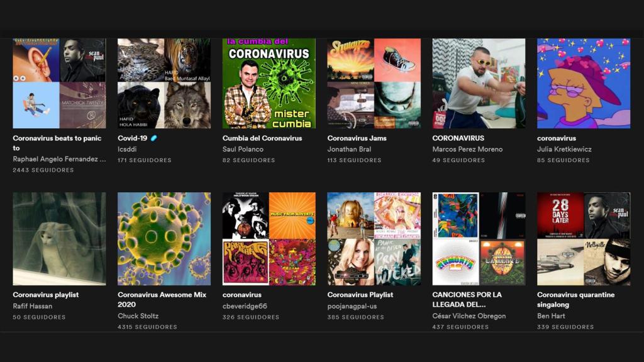Open creator Rafif Hassan profile
This screenshot has height=362, width=644.
33,306
